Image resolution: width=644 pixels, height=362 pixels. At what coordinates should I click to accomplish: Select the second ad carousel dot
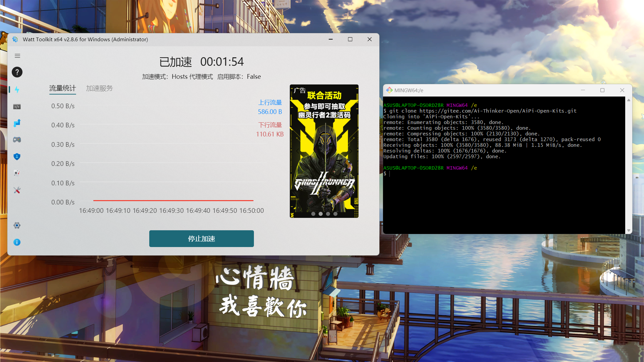321,214
